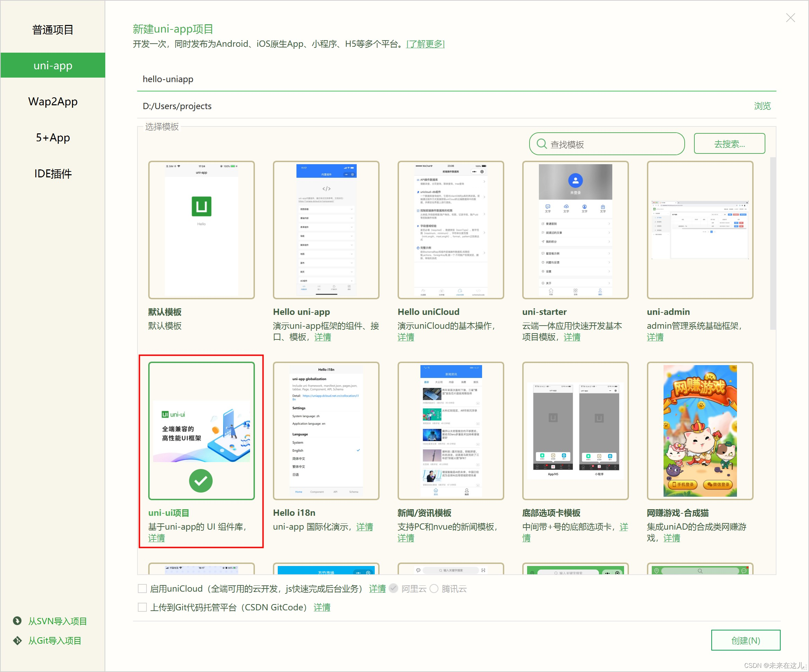
Task: Close the new project dialog
Action: [x=790, y=18]
